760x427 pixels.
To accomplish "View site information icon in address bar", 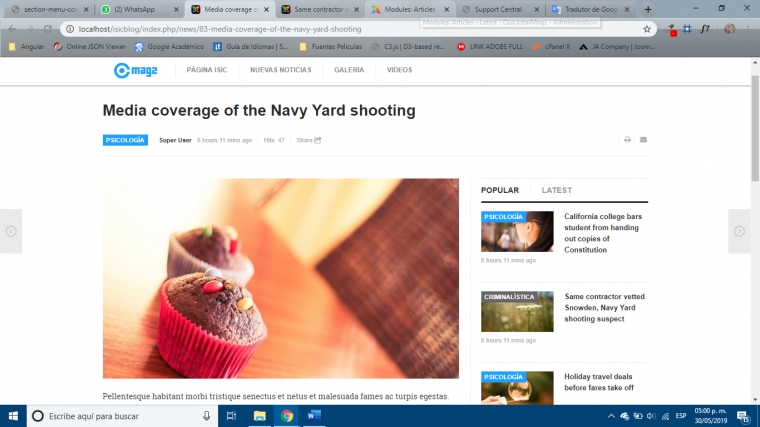I will (x=70, y=29).
